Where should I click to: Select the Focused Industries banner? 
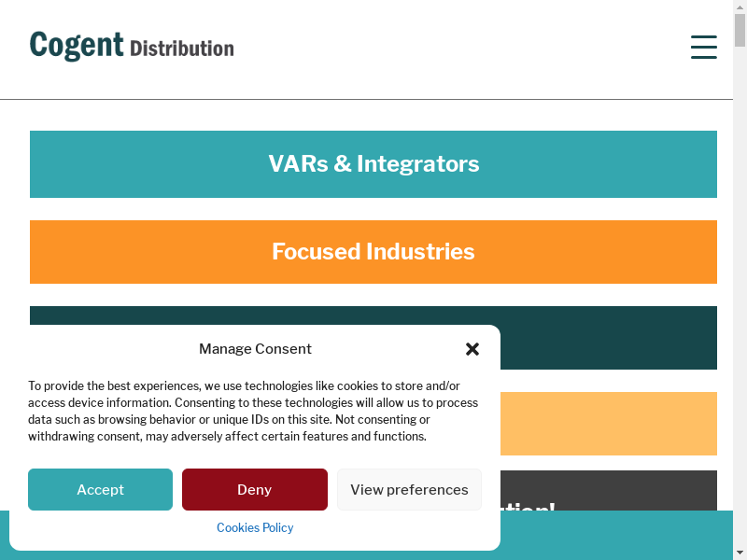click(x=373, y=252)
